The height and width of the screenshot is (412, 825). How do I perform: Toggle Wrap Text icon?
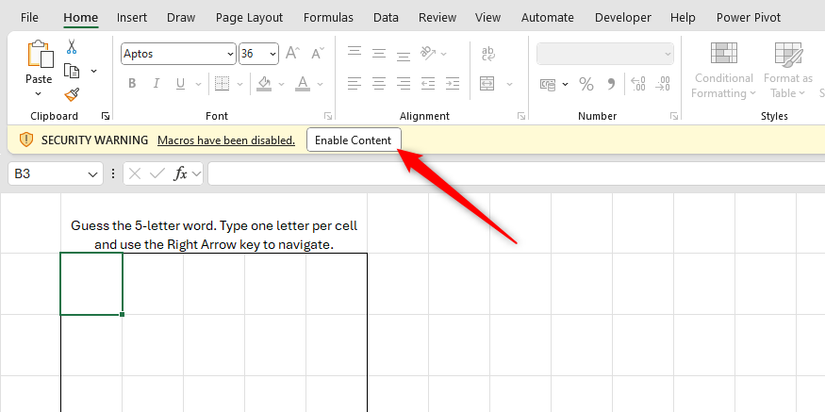[x=488, y=53]
